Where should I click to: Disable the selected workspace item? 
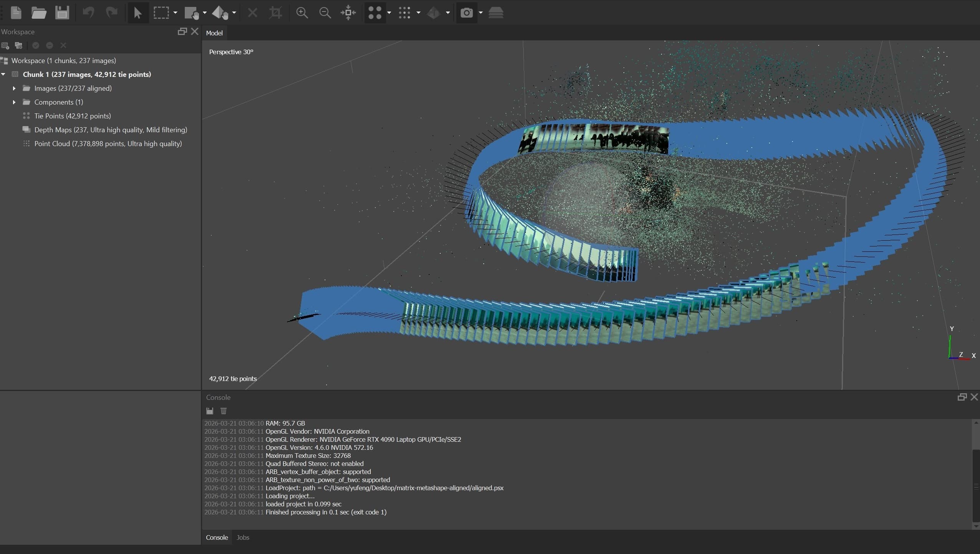click(50, 45)
